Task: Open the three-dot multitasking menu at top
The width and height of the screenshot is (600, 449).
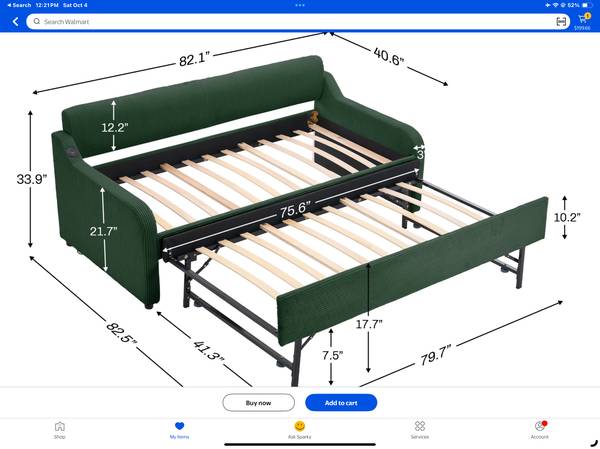Action: pyautogui.click(x=300, y=5)
